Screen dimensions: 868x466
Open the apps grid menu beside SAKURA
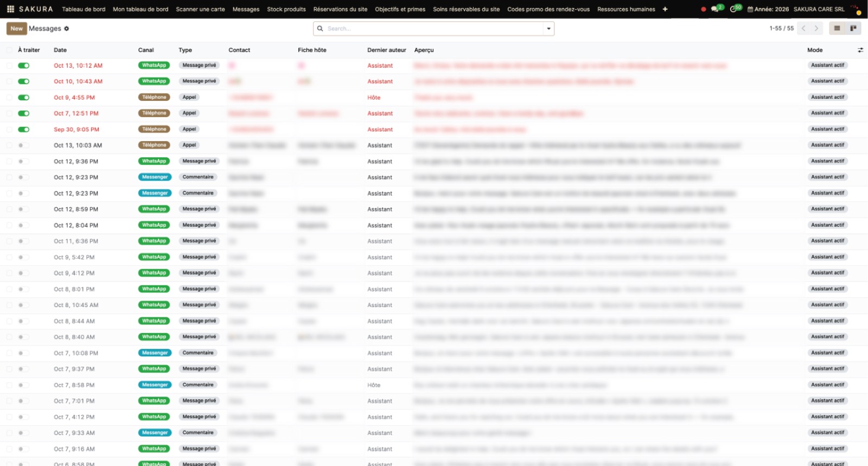point(10,9)
